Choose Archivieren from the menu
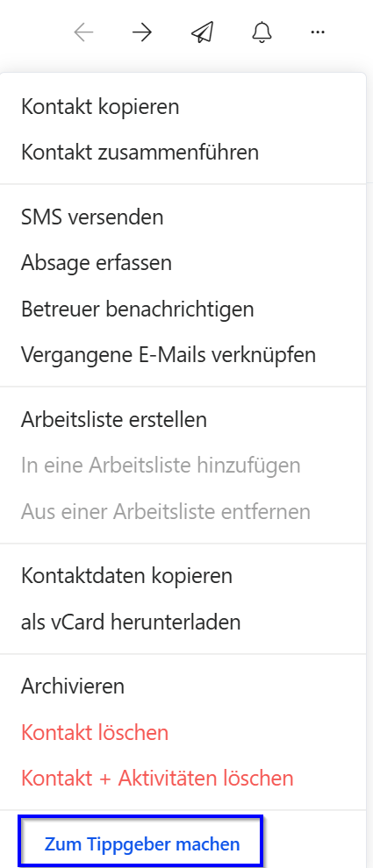Image resolution: width=373 pixels, height=868 pixels. click(x=183, y=687)
